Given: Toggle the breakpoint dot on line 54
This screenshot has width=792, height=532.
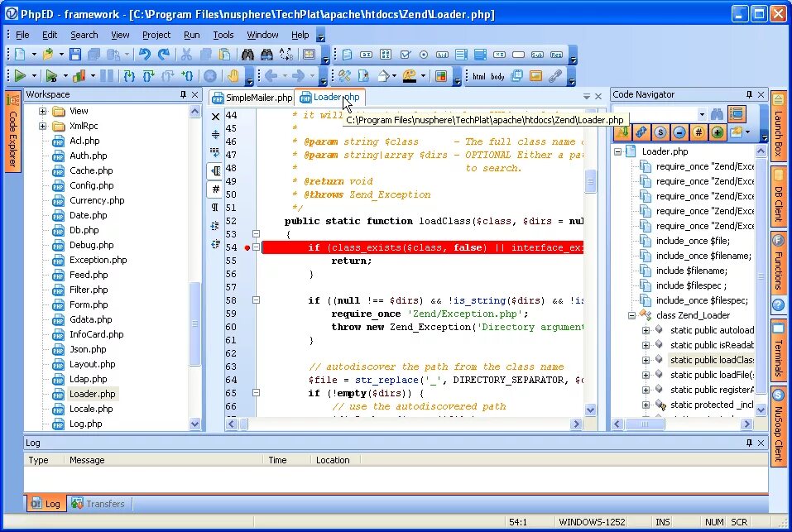Looking at the screenshot, I should point(247,247).
